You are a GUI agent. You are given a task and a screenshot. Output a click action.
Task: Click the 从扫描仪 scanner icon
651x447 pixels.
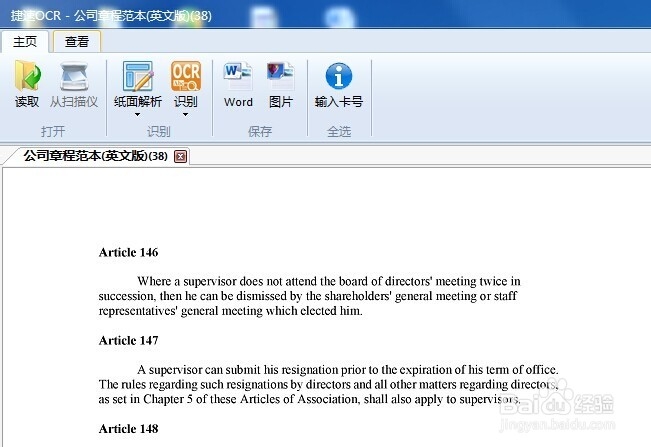pos(74,76)
